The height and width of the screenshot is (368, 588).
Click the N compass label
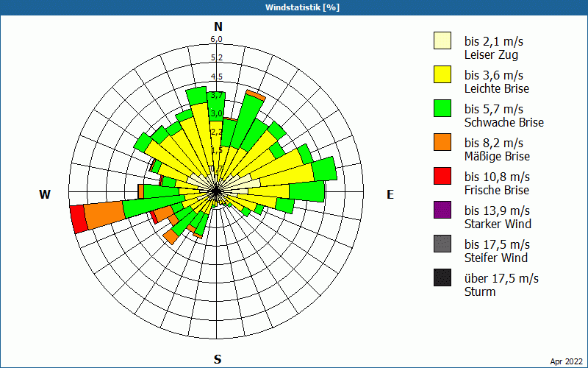pyautogui.click(x=218, y=26)
